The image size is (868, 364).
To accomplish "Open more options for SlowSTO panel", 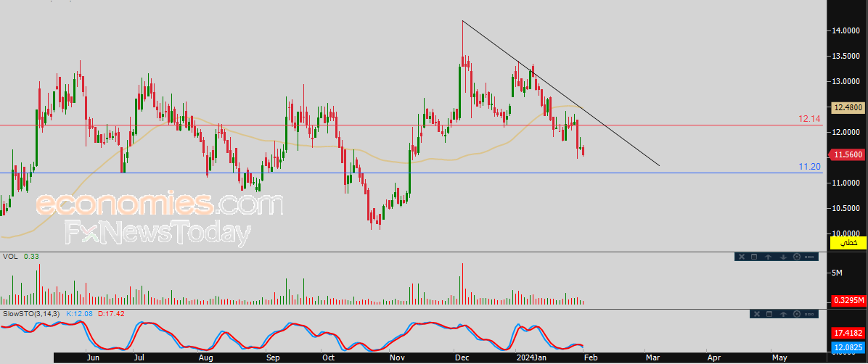I will [x=809, y=314].
